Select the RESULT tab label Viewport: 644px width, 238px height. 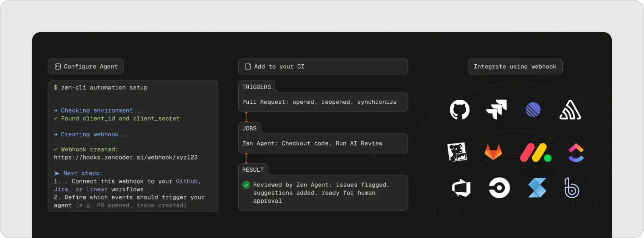tap(253, 170)
